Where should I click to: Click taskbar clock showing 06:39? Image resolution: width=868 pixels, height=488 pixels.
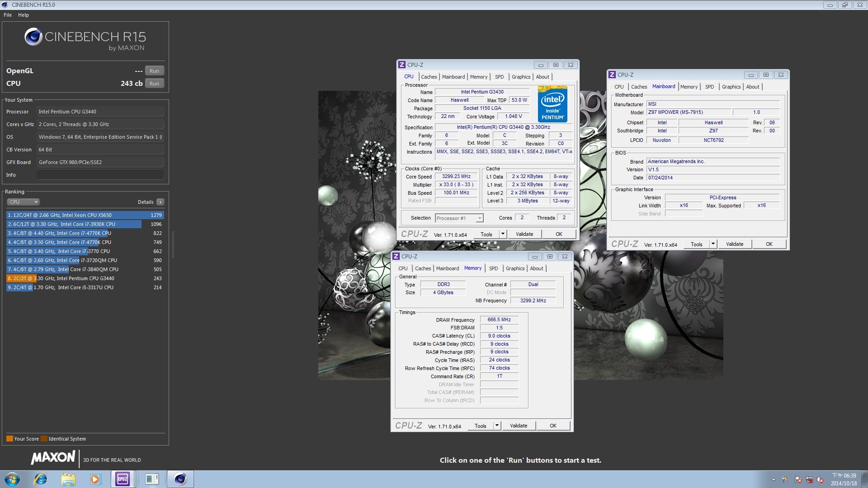coord(844,479)
